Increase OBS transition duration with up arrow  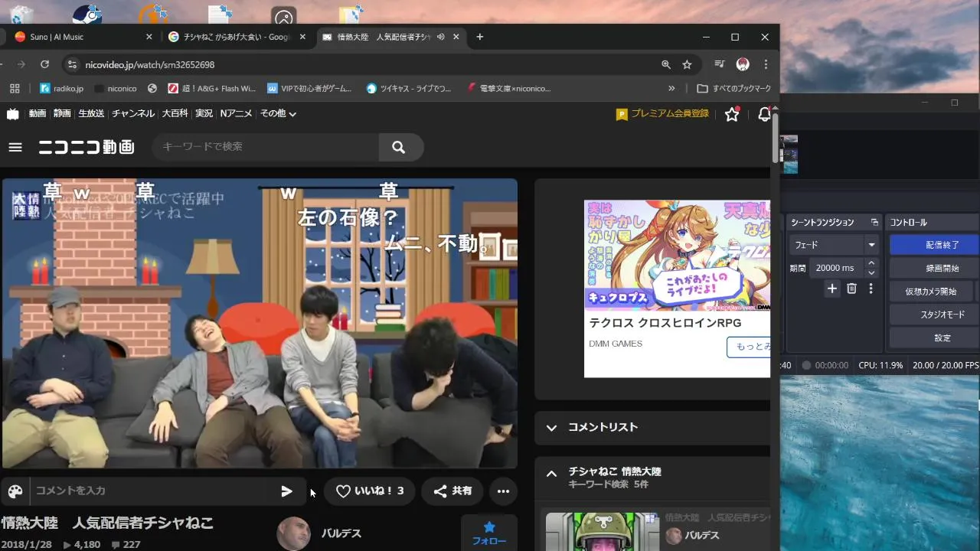pos(871,263)
